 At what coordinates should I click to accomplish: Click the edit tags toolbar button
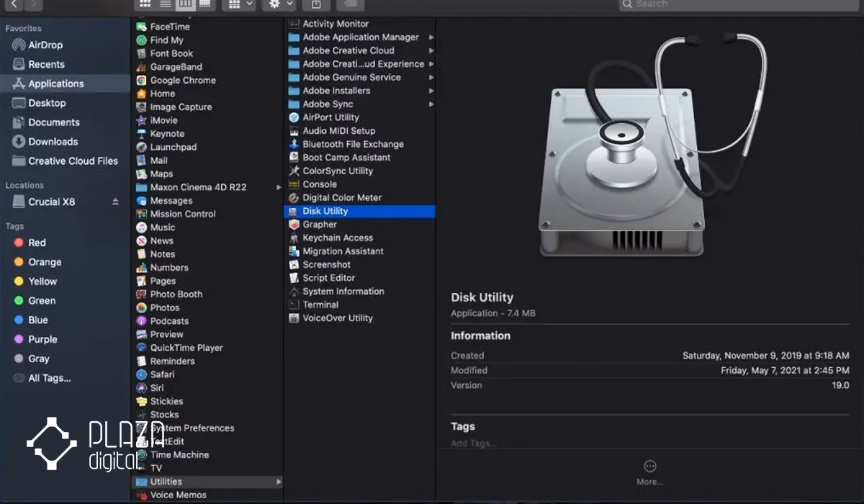coord(351,4)
